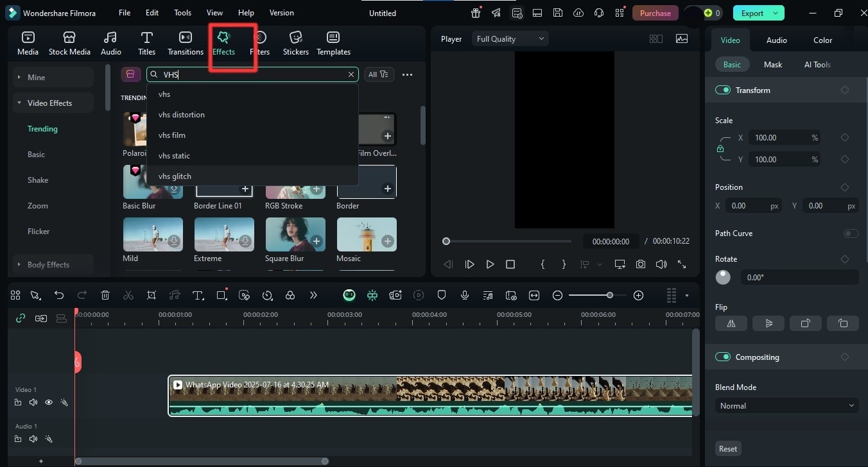Open the Blend Mode Normal dropdown
This screenshot has height=467, width=868.
[786, 405]
